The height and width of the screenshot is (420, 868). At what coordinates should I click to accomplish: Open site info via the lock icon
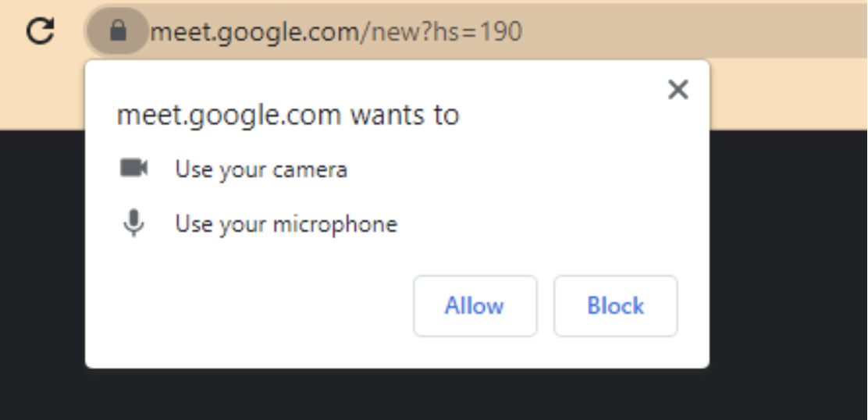(x=118, y=31)
